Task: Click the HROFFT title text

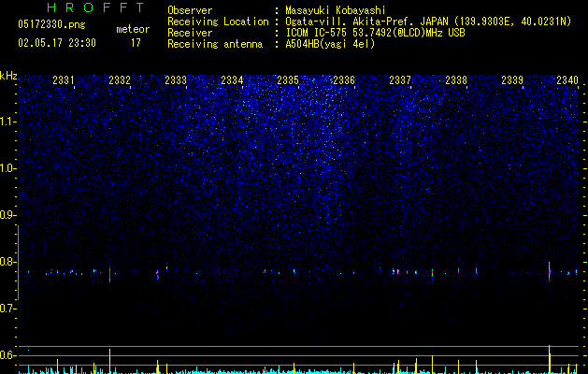Action: point(95,7)
